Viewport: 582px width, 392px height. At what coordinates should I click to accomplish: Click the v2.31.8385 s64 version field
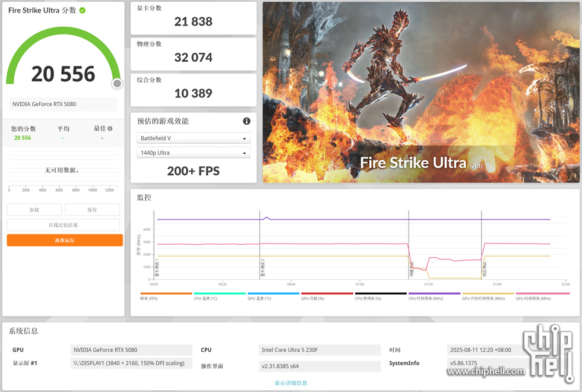pyautogui.click(x=320, y=366)
